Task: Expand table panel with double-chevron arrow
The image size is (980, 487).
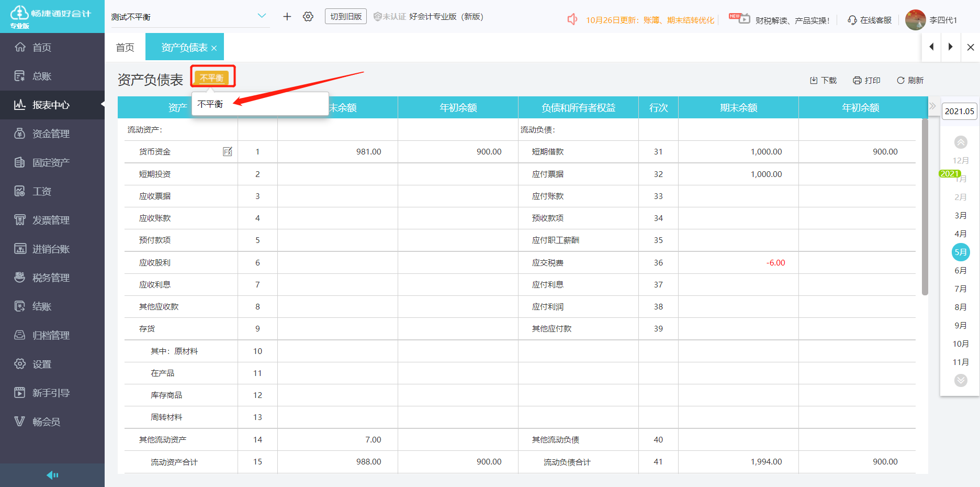Action: [932, 106]
